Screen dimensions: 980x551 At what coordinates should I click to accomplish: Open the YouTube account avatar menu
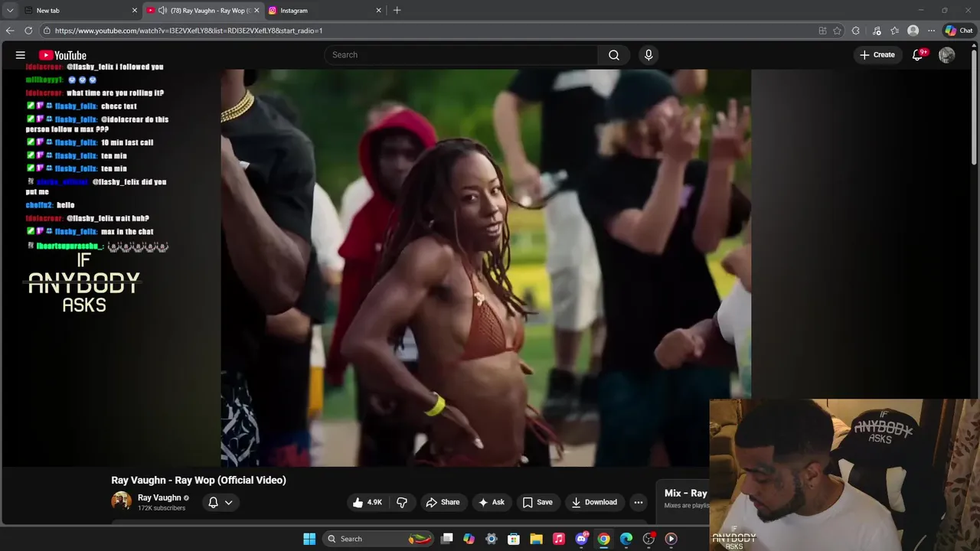coord(947,55)
